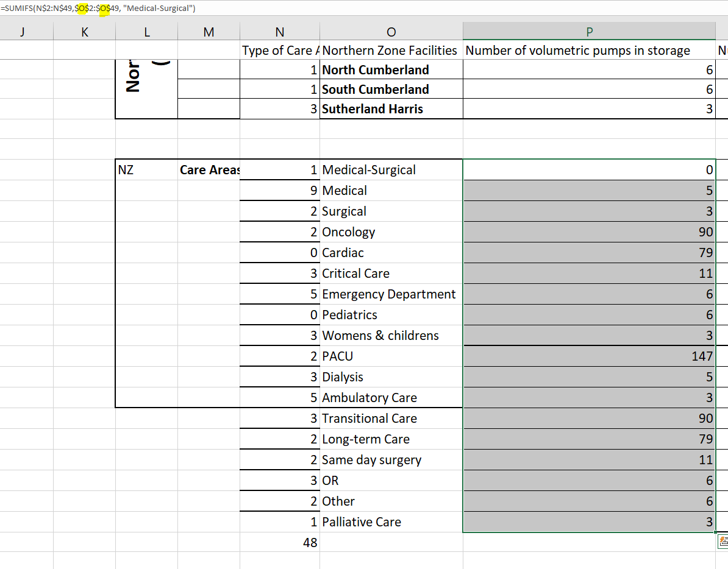The width and height of the screenshot is (728, 569).
Task: Click the Care Areas cell
Action: 209,170
